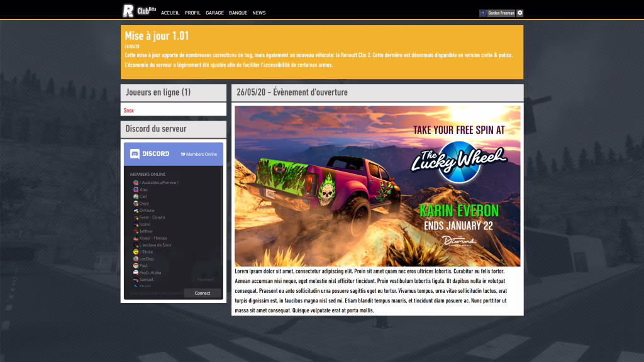Image resolution: width=644 pixels, height=362 pixels.
Task: Go to the PROFIL page
Action: [x=192, y=13]
